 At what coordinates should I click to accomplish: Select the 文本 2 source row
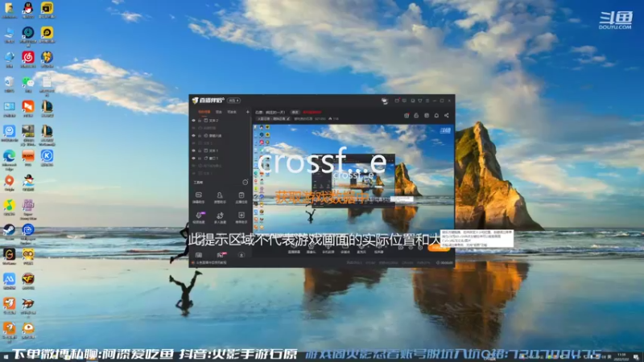pos(221,121)
